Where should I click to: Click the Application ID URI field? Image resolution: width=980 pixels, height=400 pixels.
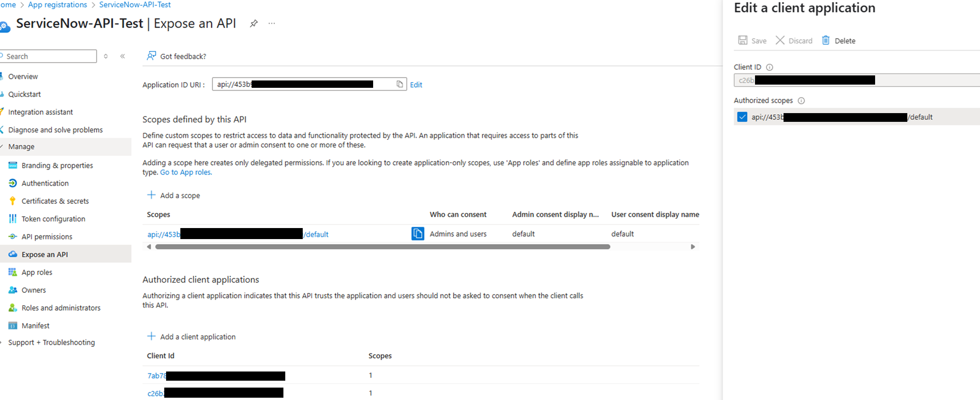point(309,84)
